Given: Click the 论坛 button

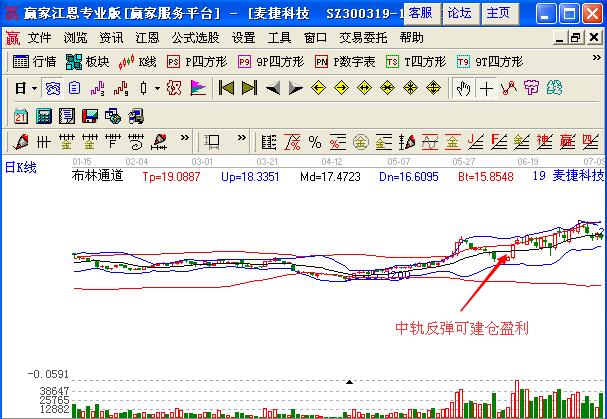Looking at the screenshot, I should pos(459,13).
